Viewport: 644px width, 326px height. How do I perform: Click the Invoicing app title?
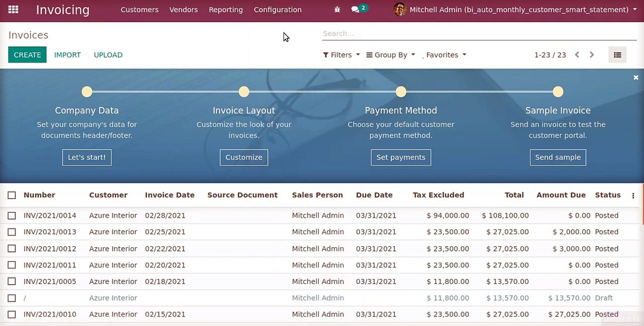62,10
